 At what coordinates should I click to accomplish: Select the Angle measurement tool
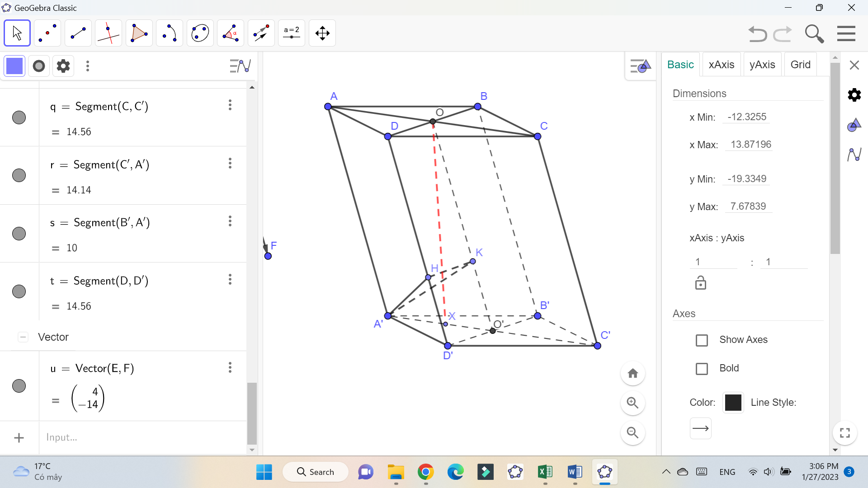[x=231, y=33]
